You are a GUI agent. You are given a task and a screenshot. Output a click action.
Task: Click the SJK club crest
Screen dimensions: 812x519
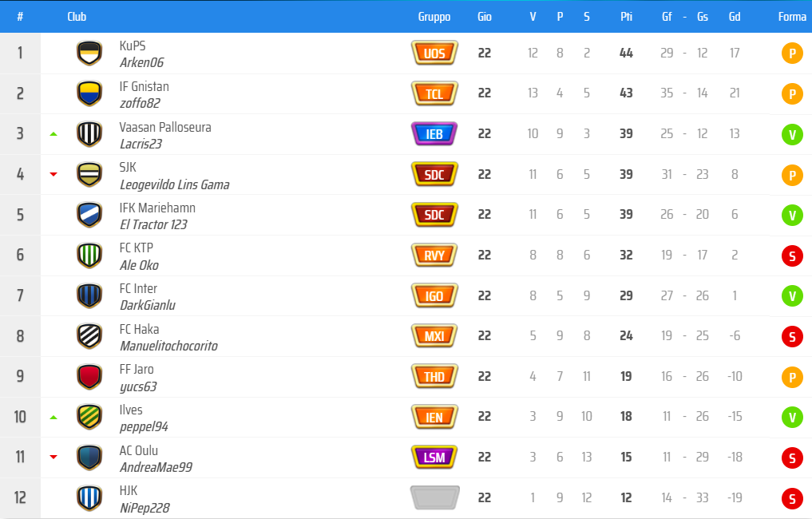tap(89, 174)
